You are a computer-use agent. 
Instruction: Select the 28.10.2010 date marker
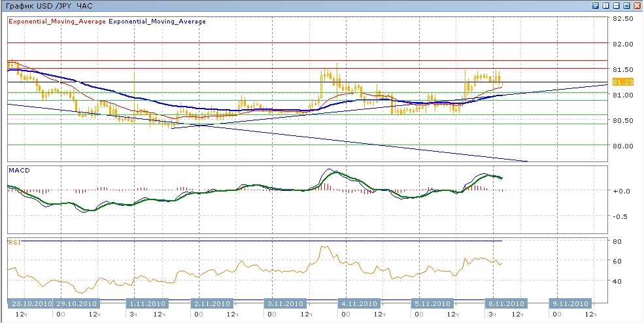(30, 304)
